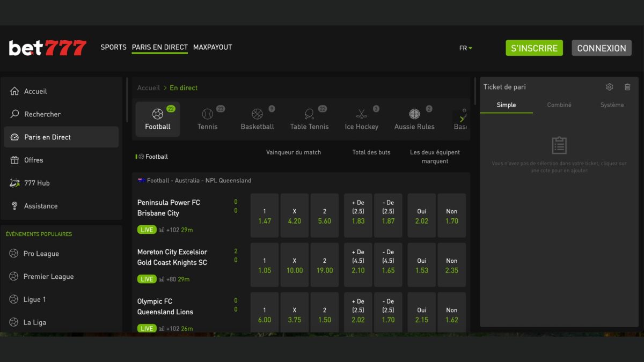Open FR language dropdown
The image size is (644, 362).
pyautogui.click(x=465, y=48)
